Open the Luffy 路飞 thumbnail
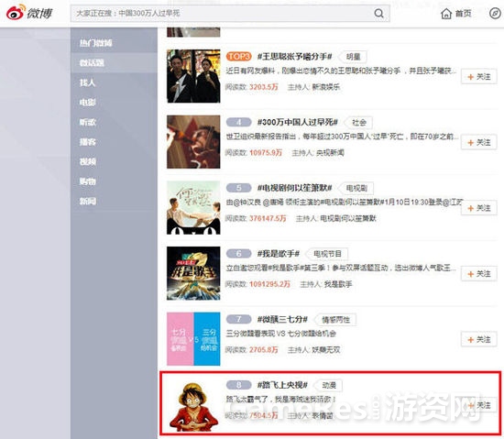 (193, 406)
